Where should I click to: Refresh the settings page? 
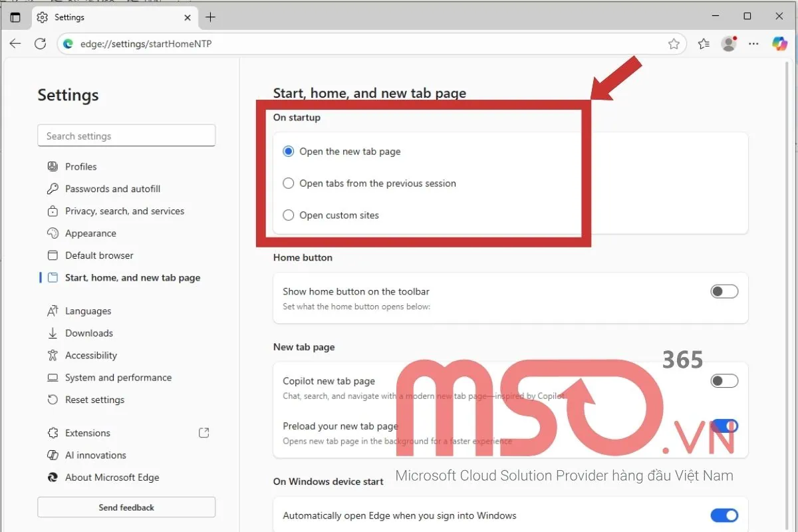[x=40, y=43]
